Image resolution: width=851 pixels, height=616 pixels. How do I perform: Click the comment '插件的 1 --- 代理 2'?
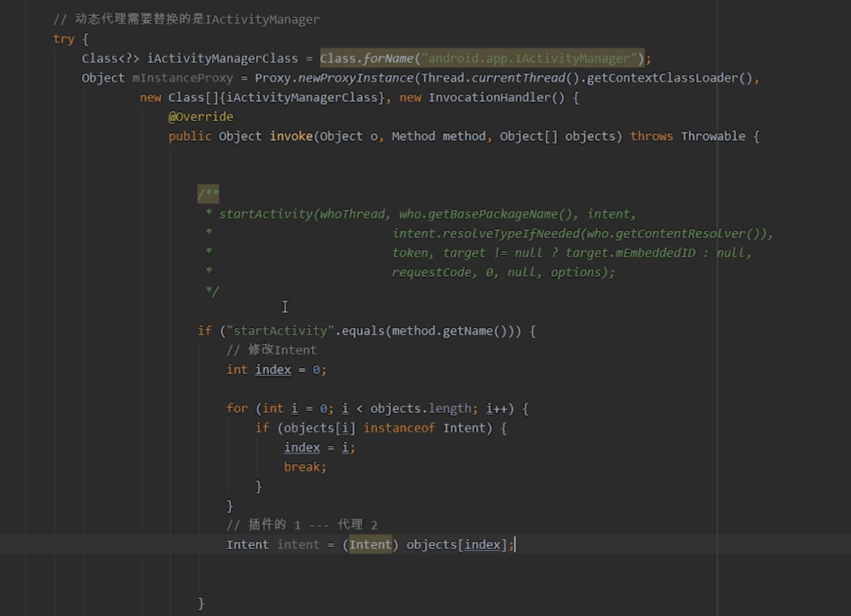click(302, 525)
